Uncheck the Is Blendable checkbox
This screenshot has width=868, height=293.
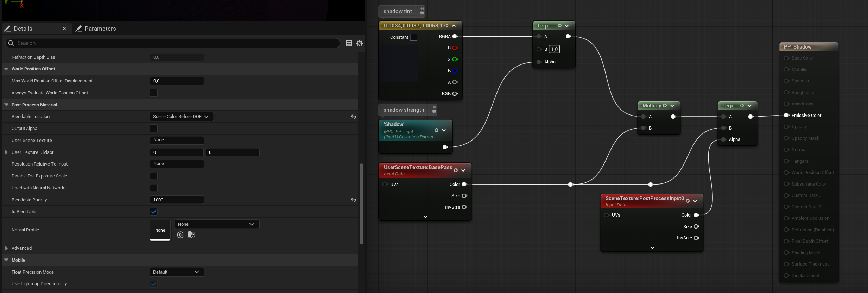click(153, 212)
